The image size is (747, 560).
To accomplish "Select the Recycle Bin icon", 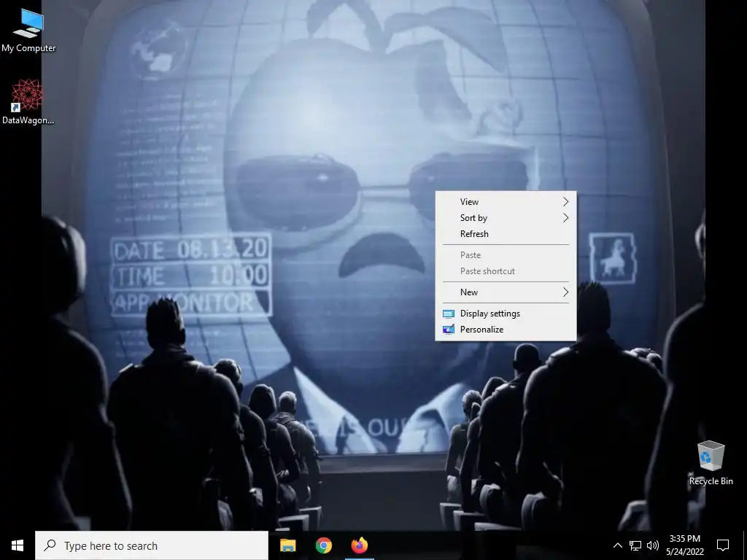I will (x=711, y=463).
